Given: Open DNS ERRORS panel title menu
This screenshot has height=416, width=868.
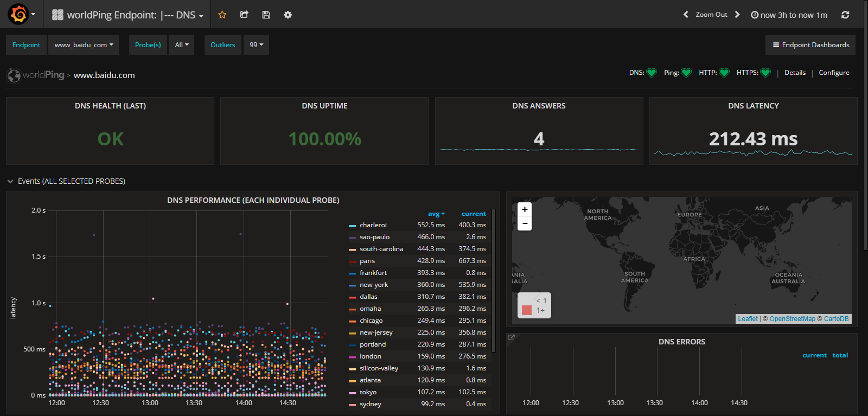Looking at the screenshot, I should [x=682, y=342].
